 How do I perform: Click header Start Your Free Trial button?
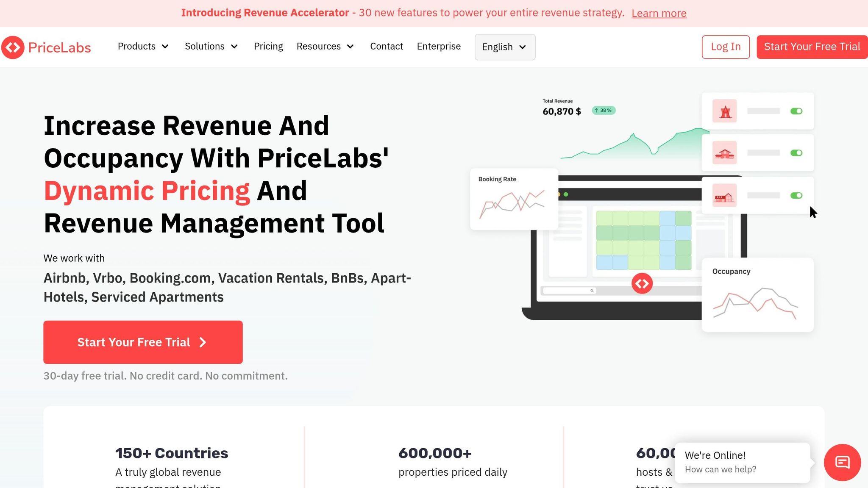click(x=812, y=47)
